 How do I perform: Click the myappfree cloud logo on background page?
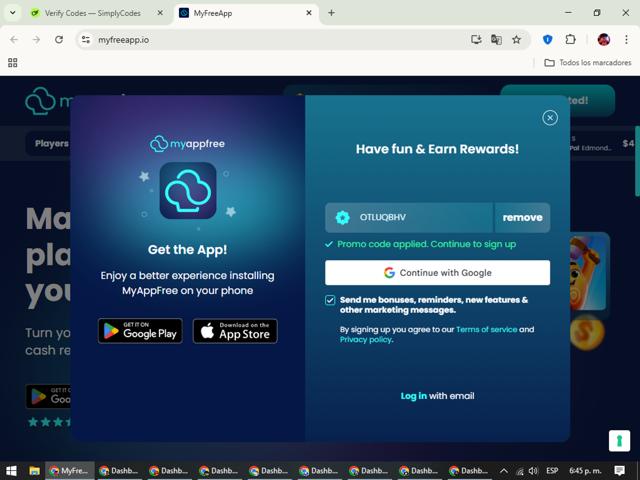point(40,100)
